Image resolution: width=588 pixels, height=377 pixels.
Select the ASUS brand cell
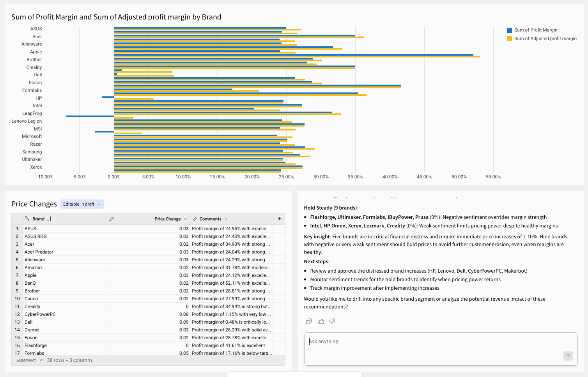coord(65,229)
